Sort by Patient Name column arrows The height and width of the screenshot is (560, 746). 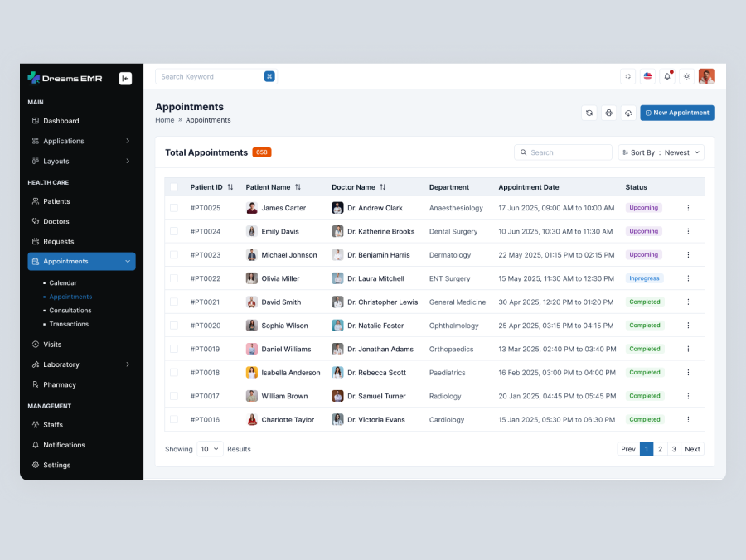coord(298,187)
